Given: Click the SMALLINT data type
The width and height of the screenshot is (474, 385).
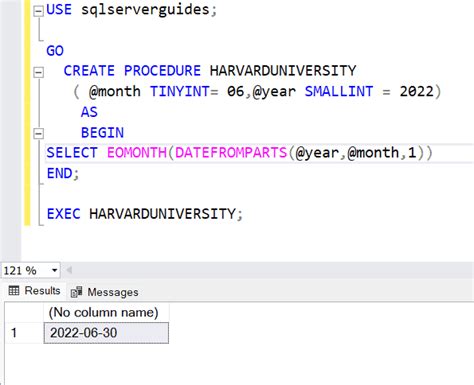Looking at the screenshot, I should [x=339, y=91].
